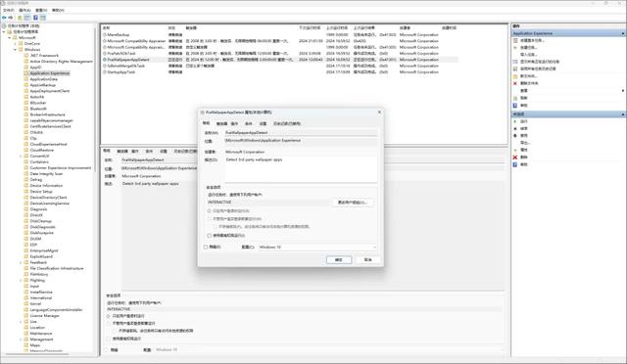Viewport: 627px width, 364px height.
Task: Collapse the selected item actions section
Action: click(x=623, y=114)
